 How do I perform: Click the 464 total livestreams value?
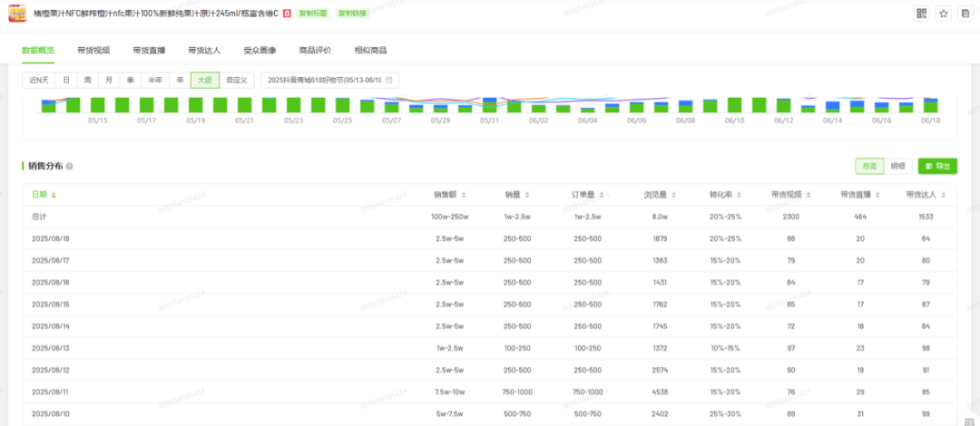pyautogui.click(x=860, y=217)
